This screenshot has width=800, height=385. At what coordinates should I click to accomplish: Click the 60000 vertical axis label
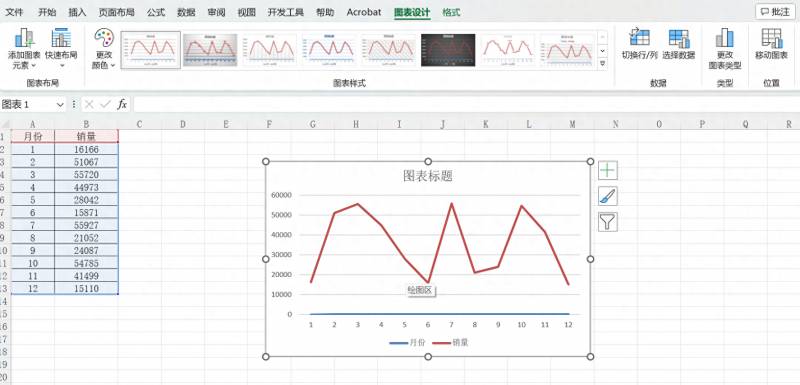(281, 195)
